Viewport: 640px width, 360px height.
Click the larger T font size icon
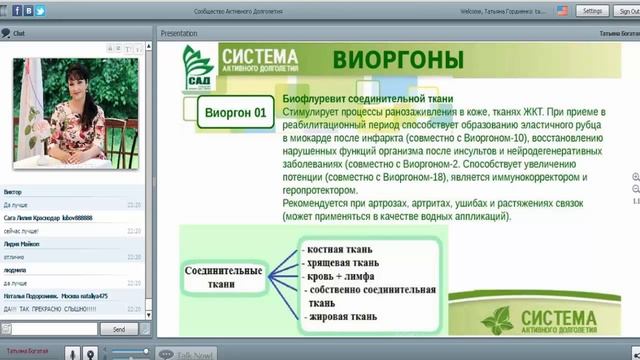(128, 49)
